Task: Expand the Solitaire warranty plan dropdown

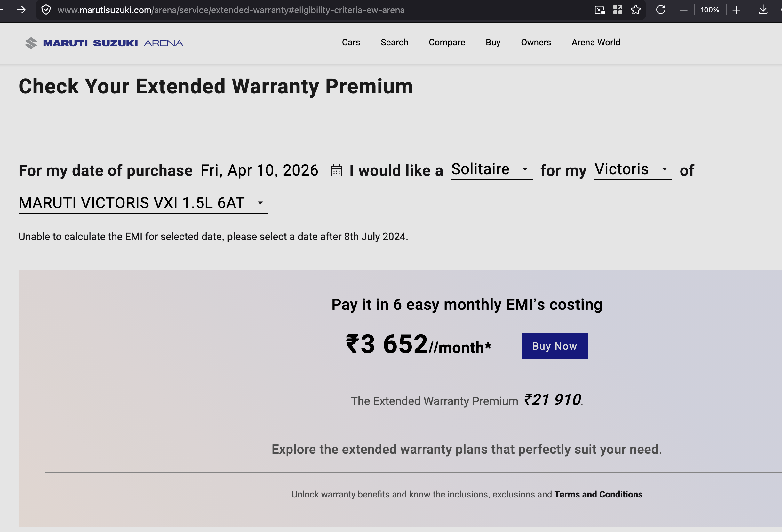Action: 491,169
